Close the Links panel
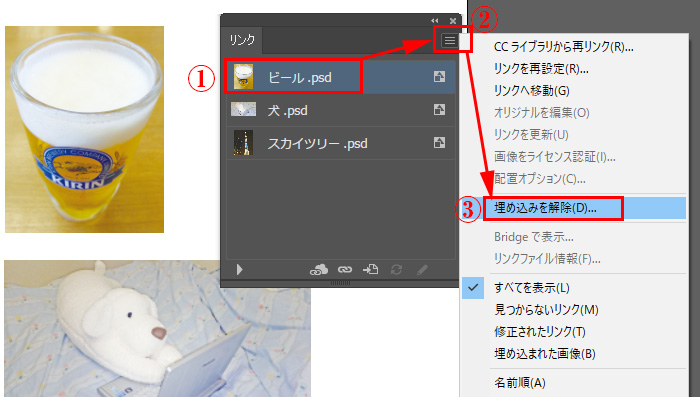700x397 pixels. [453, 21]
